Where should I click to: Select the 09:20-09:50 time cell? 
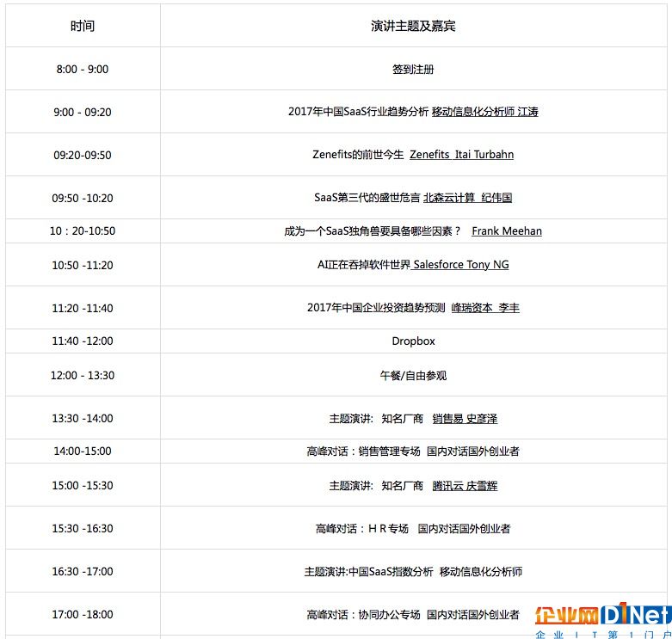83,155
